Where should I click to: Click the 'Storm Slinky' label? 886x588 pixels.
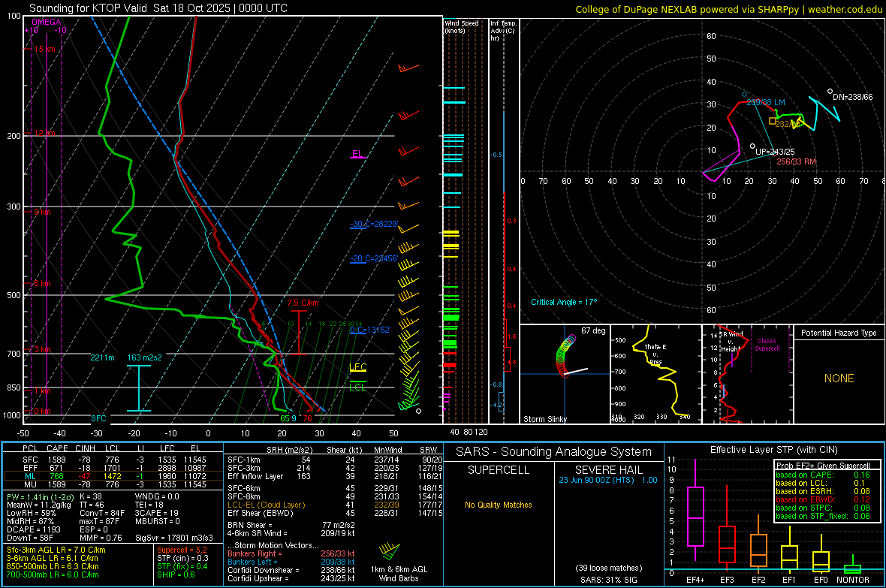[x=545, y=419]
